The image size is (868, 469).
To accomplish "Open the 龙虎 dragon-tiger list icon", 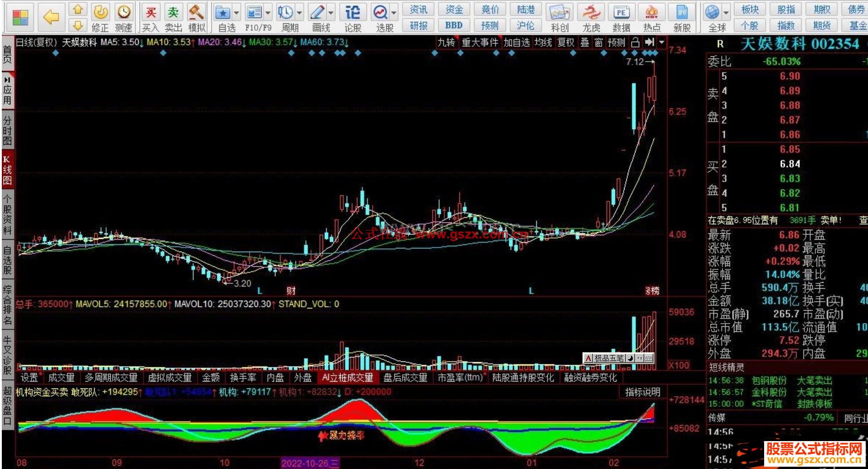I will 591,13.
